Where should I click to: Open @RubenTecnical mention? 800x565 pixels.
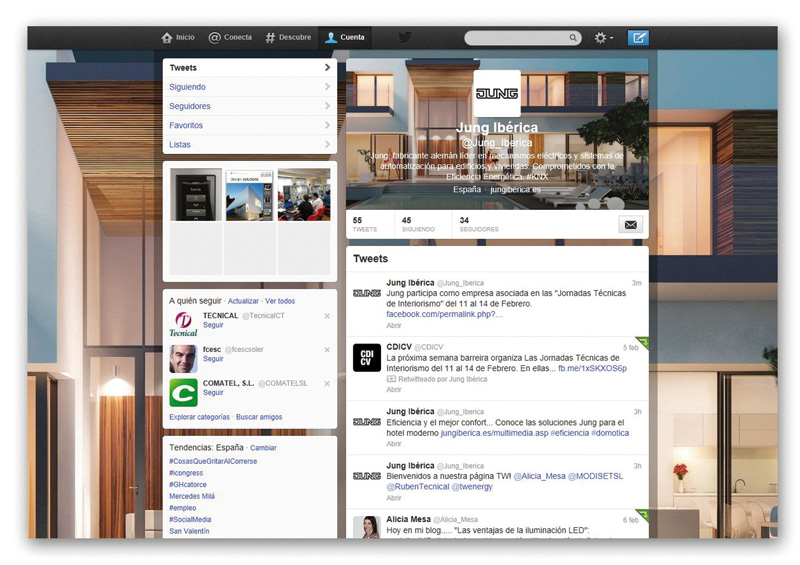418,487
